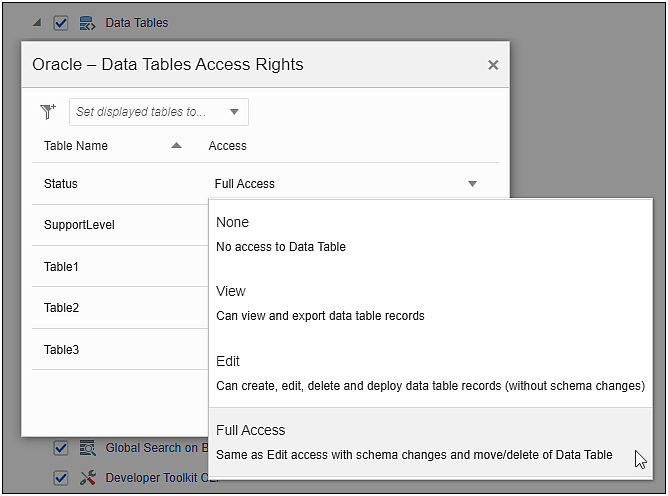The height and width of the screenshot is (496, 668).
Task: Close the Data Tables Access Rights dialog
Action: (x=492, y=65)
